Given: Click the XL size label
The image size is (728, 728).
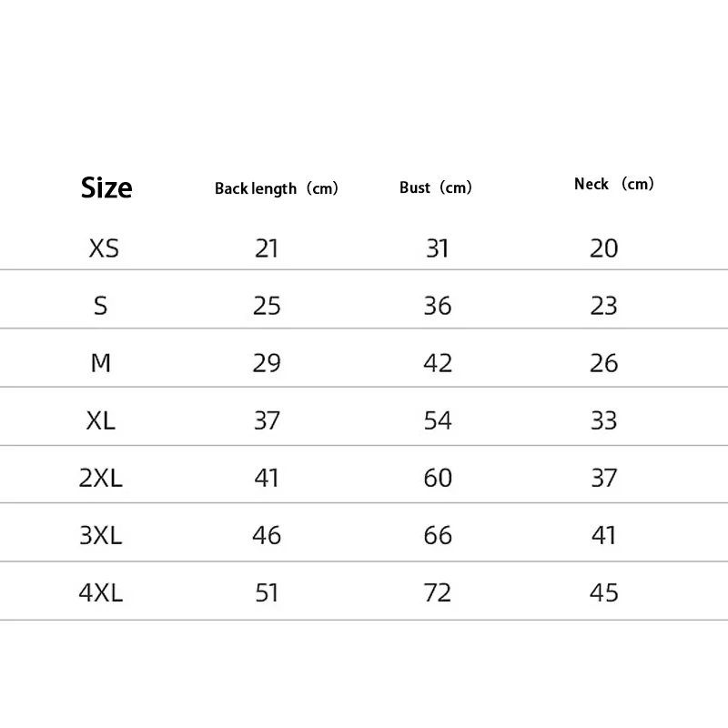Looking at the screenshot, I should point(103,420).
